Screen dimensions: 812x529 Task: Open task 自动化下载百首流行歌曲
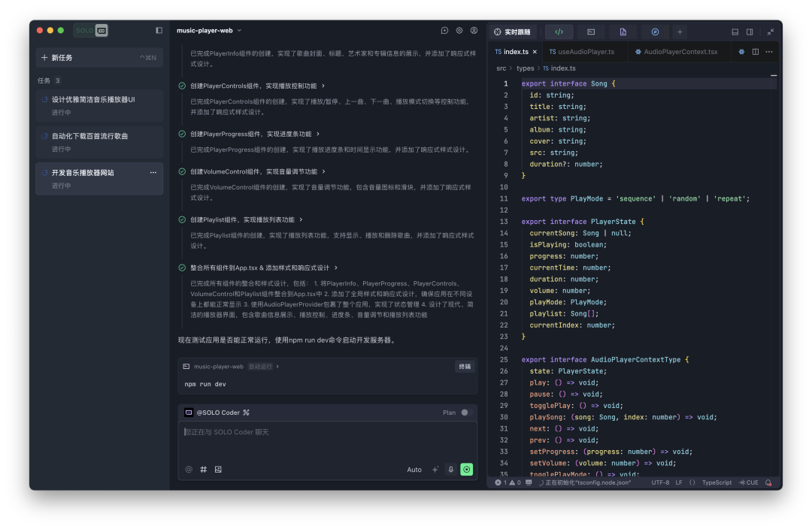point(99,142)
